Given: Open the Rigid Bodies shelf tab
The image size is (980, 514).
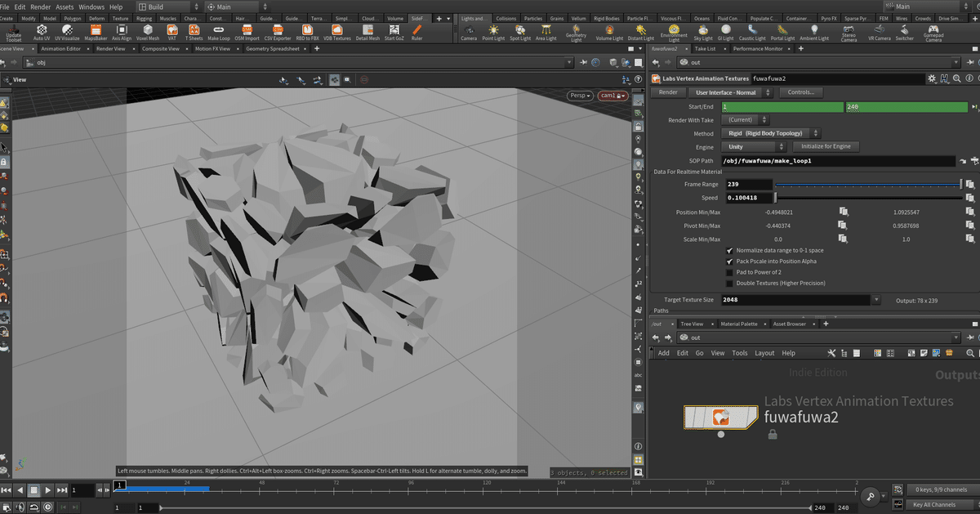Looking at the screenshot, I should (x=605, y=18).
